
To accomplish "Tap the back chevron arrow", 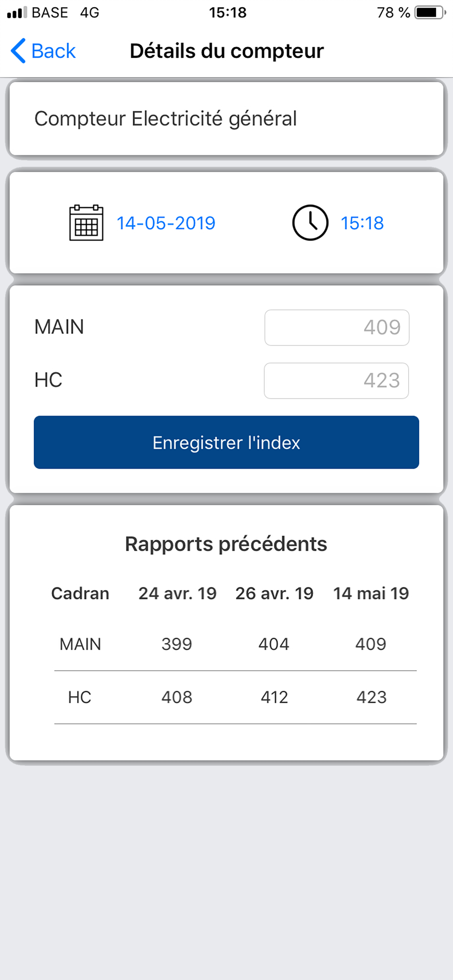I will [x=18, y=51].
